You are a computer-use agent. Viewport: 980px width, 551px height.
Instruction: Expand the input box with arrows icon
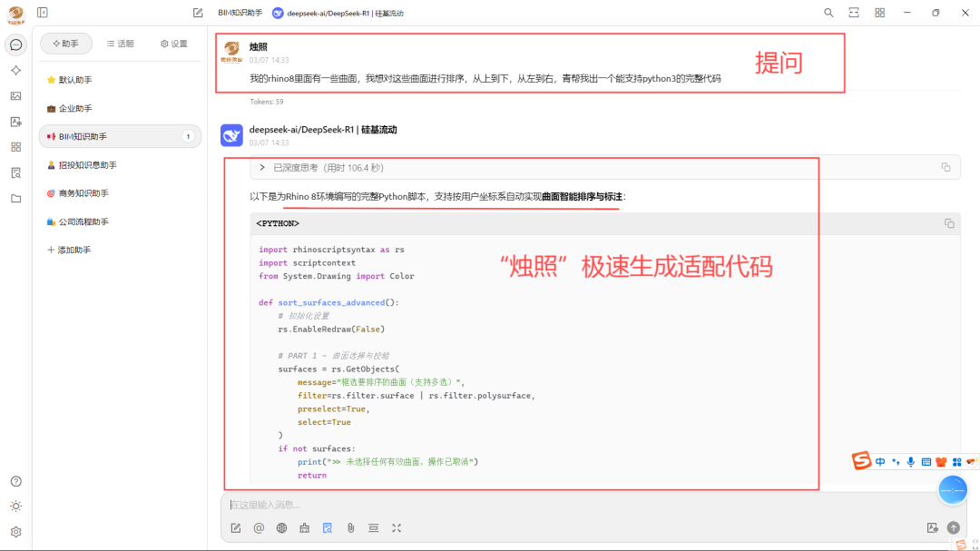[397, 528]
